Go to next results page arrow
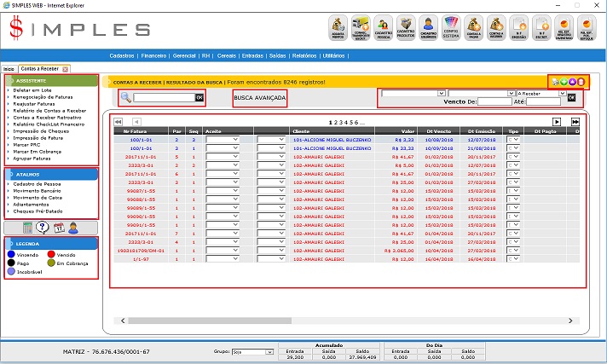Viewport: 607px width, 364px height. tap(557, 122)
